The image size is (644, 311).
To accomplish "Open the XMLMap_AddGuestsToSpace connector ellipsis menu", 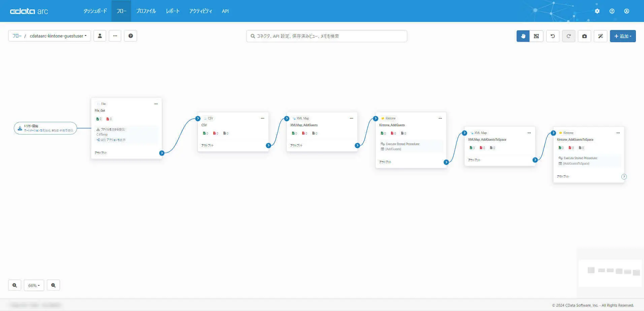I will [529, 133].
